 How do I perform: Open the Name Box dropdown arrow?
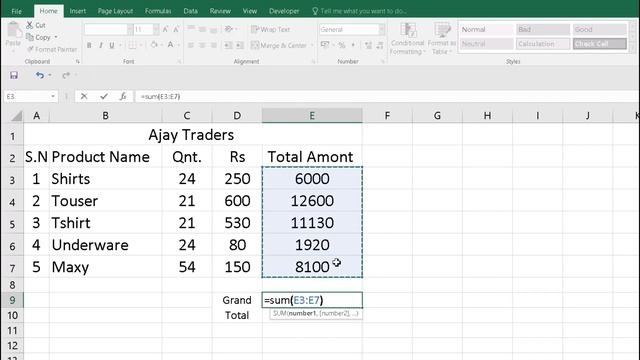tap(53, 96)
